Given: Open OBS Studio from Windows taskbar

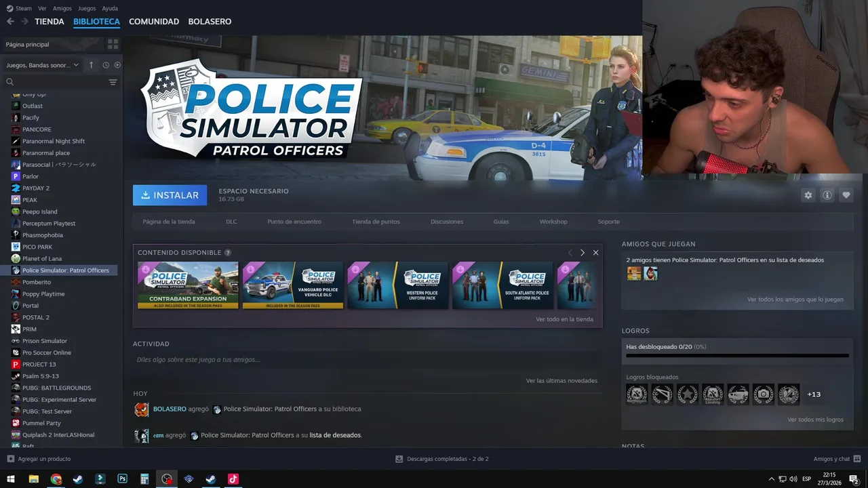Looking at the screenshot, I should tap(167, 479).
